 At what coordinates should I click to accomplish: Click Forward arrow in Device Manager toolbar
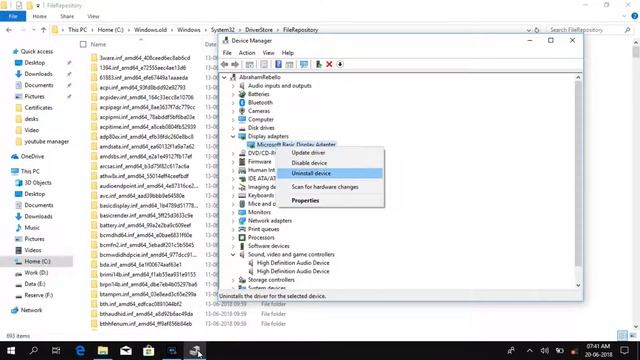235,64
